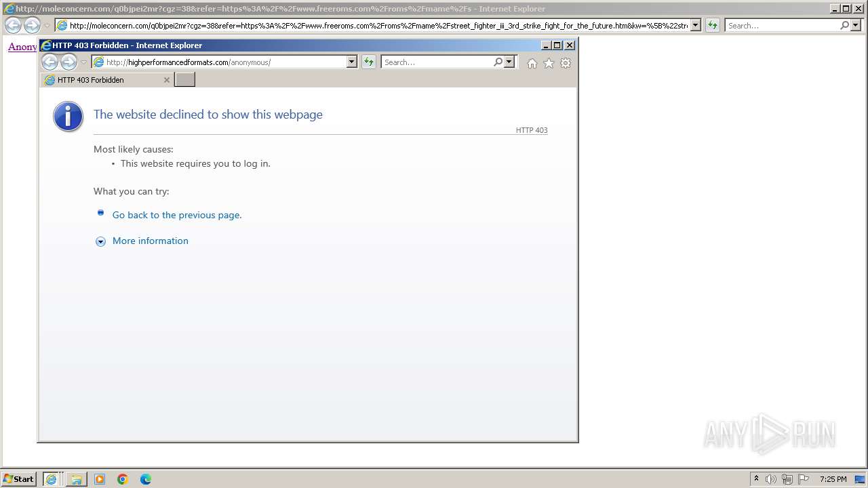Click the "HTTP 403" status text
Screen dimensions: 868x488
[x=532, y=130]
